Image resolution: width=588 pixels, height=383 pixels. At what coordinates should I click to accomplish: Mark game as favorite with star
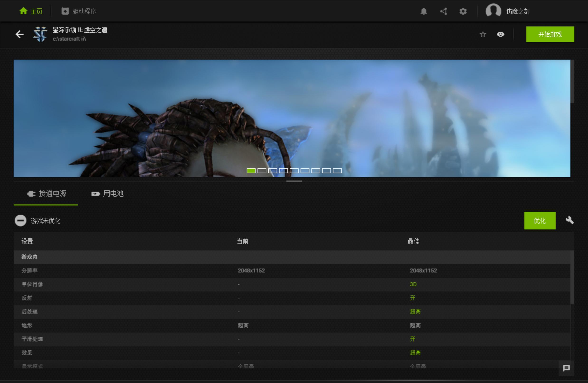(x=483, y=34)
